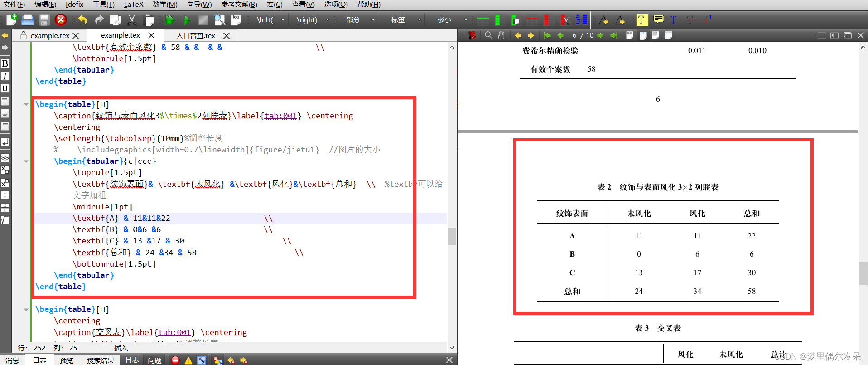
Task: Click the magnifier tool in PDF viewer
Action: pos(488,35)
